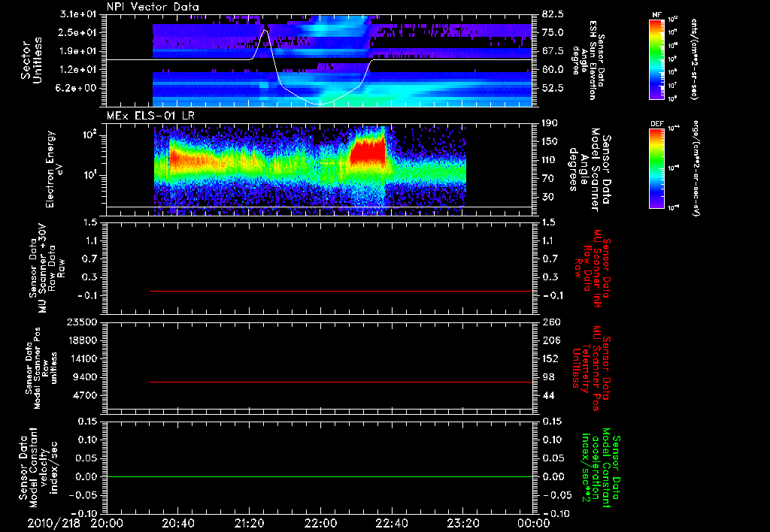Click the 1.2e+01 sector tick label

78,70
